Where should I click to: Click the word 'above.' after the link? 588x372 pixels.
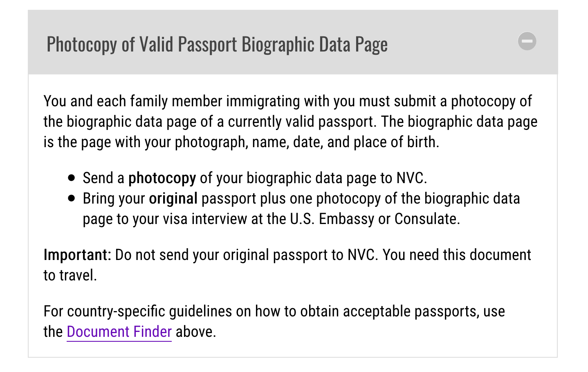pyautogui.click(x=196, y=332)
